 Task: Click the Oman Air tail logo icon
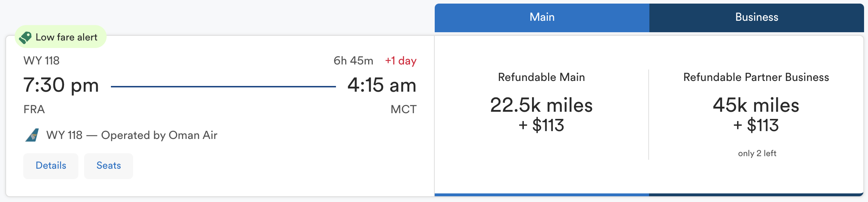(x=32, y=135)
